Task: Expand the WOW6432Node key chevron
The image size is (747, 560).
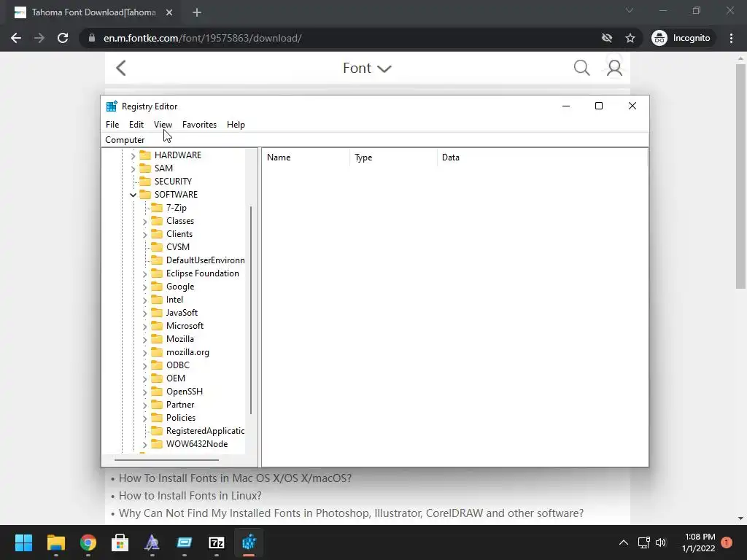Action: (x=145, y=444)
